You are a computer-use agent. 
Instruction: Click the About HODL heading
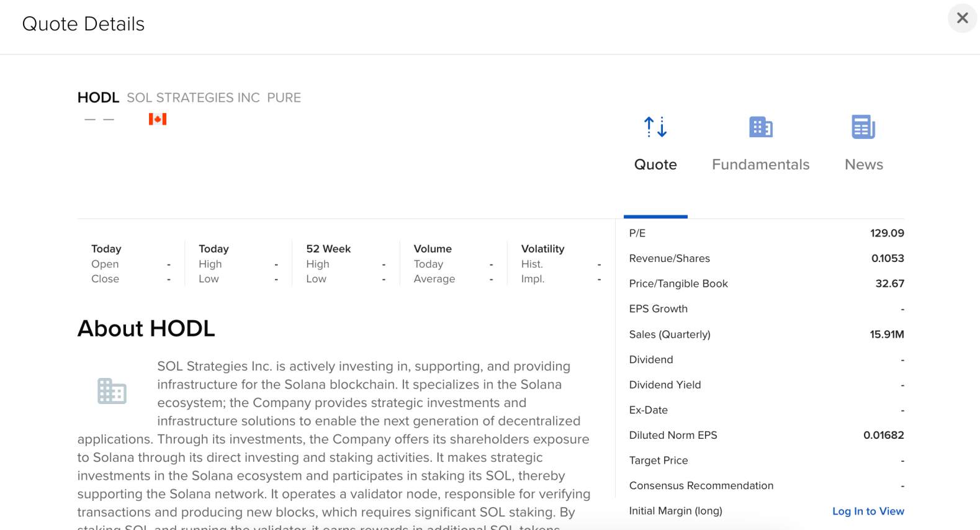146,328
